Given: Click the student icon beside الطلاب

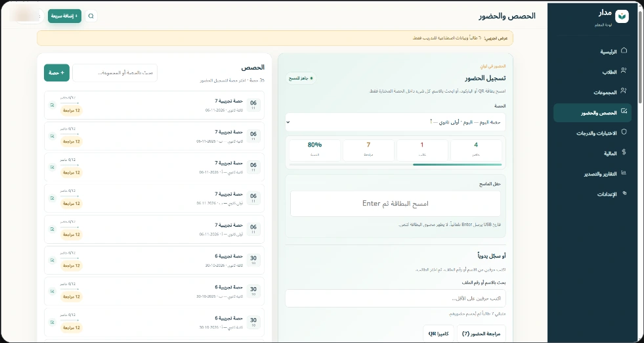Looking at the screenshot, I should pos(624,71).
